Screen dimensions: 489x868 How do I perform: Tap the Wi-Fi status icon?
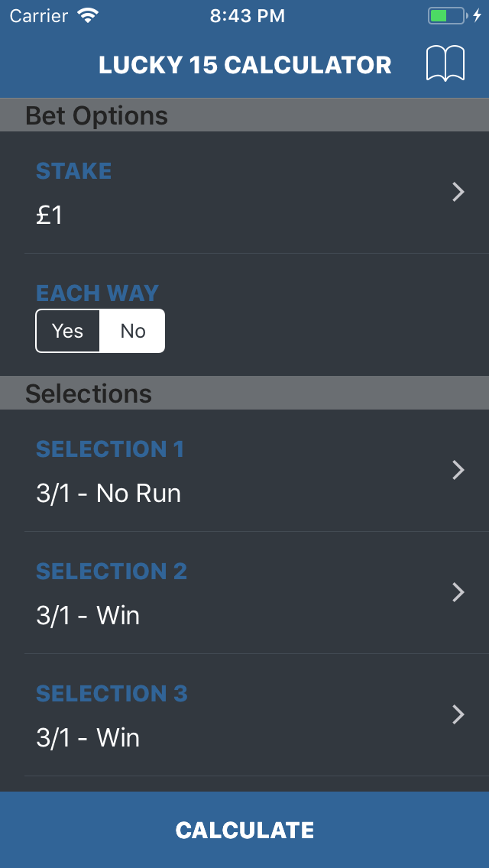pyautogui.click(x=88, y=15)
